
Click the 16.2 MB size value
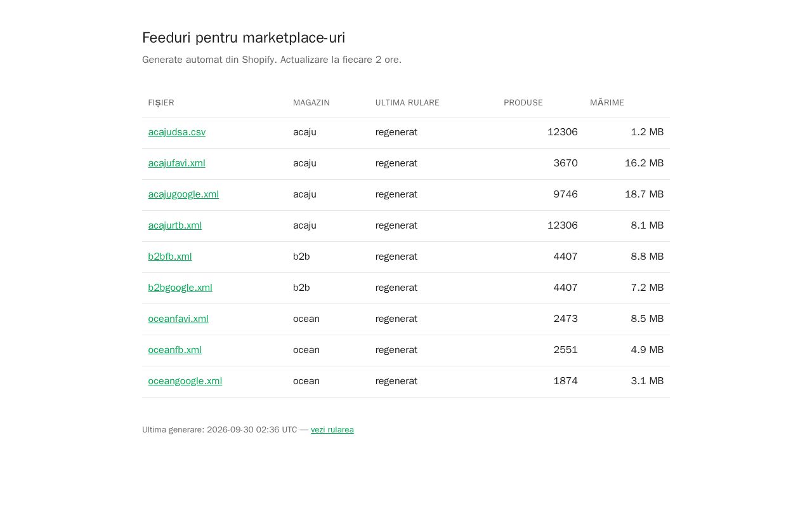pos(645,163)
